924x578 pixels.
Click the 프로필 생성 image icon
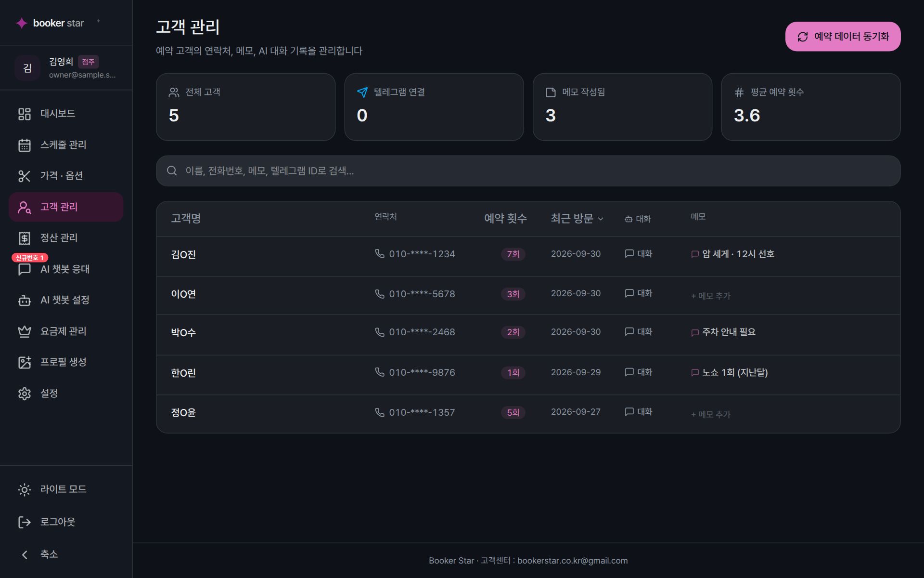(x=25, y=362)
